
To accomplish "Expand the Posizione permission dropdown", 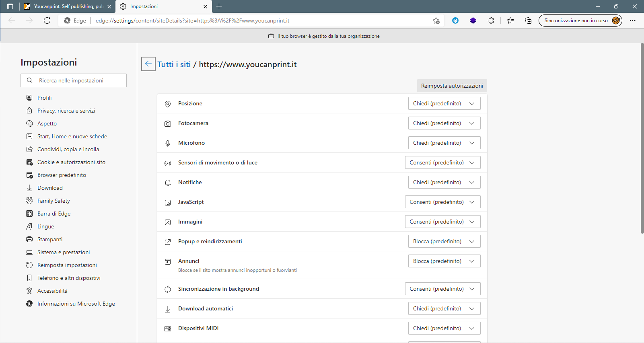I will coord(444,103).
